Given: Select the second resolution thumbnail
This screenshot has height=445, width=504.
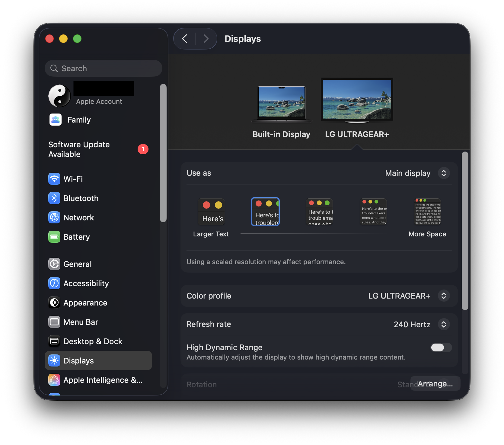Looking at the screenshot, I should coord(265,212).
